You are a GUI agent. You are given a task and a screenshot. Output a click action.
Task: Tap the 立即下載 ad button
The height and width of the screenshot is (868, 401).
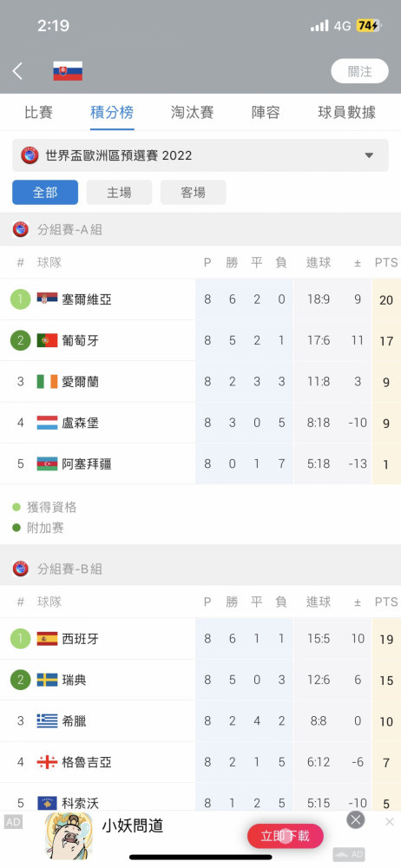pos(286,836)
